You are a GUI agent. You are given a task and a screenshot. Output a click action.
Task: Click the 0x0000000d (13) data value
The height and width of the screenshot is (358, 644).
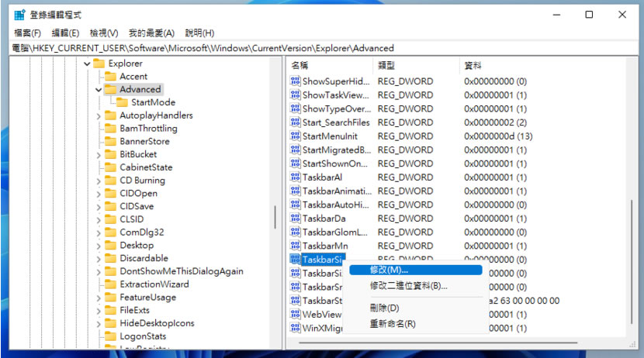(498, 136)
